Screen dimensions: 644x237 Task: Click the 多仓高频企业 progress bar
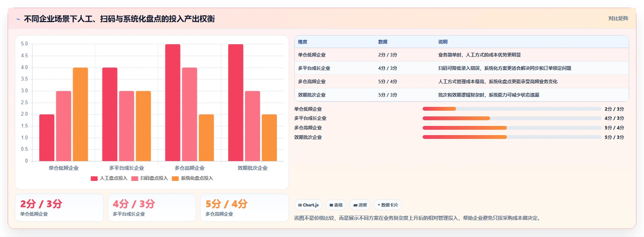[512, 128]
